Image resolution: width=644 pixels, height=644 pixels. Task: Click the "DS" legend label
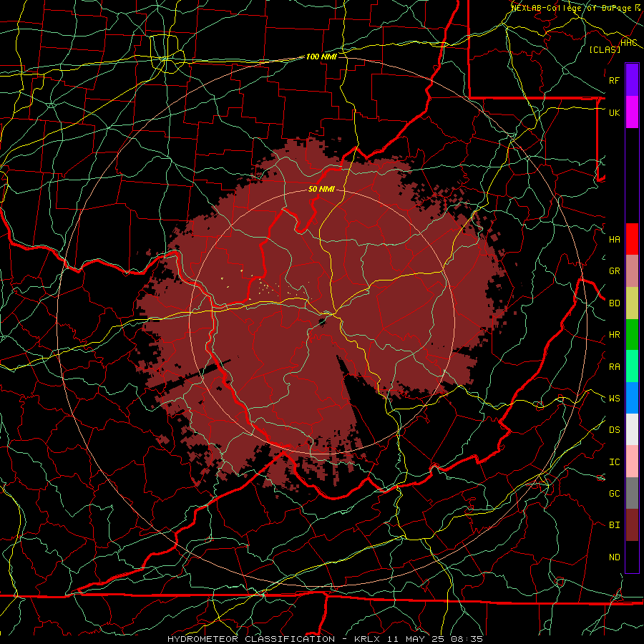click(614, 430)
